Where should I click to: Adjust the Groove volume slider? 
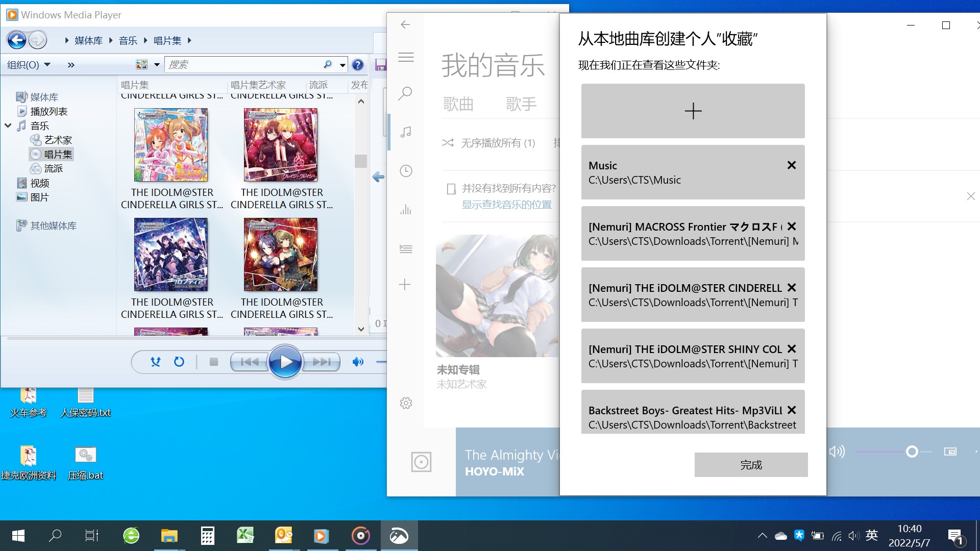912,452
